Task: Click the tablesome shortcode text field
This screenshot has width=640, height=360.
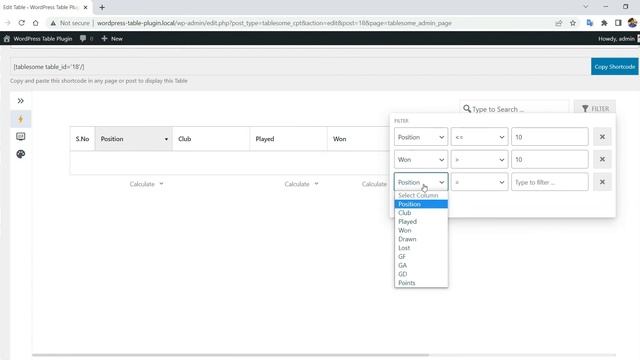Action: pos(300,67)
